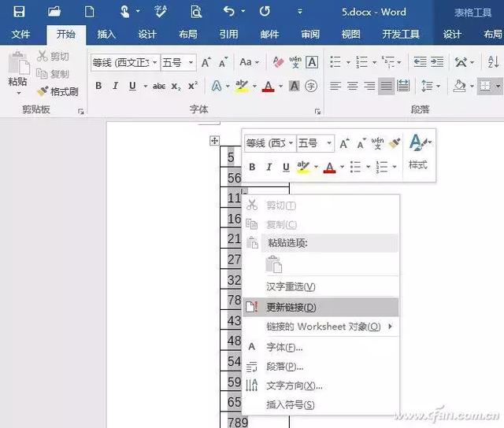Save the document from quick access toolbar
This screenshot has height=428, width=504.
pyautogui.click(x=19, y=12)
